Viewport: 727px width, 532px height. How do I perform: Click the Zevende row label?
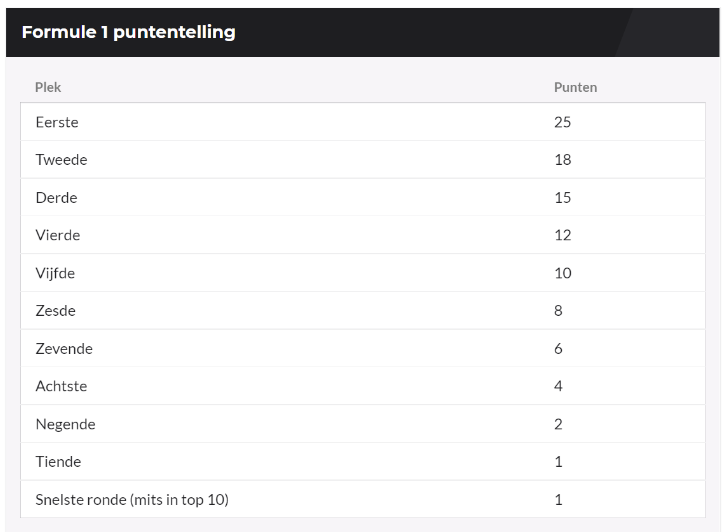point(64,349)
